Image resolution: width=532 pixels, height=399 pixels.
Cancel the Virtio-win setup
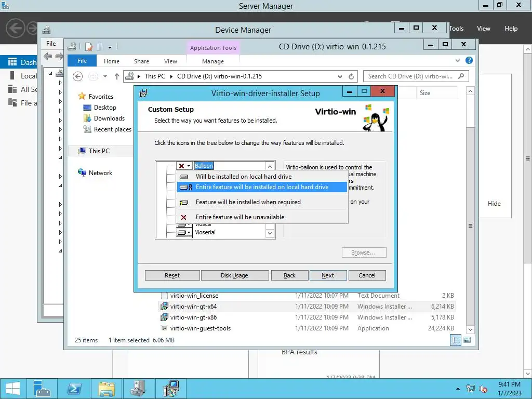[x=367, y=275]
